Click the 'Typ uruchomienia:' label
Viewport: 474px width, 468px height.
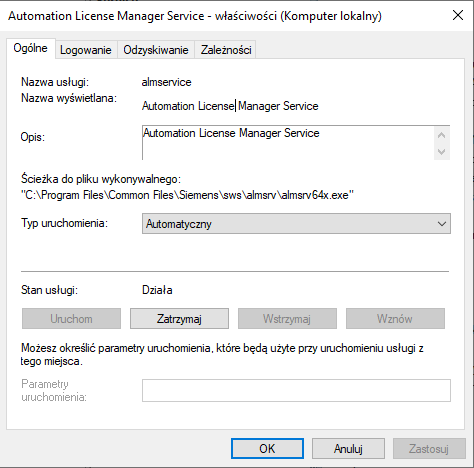point(65,223)
